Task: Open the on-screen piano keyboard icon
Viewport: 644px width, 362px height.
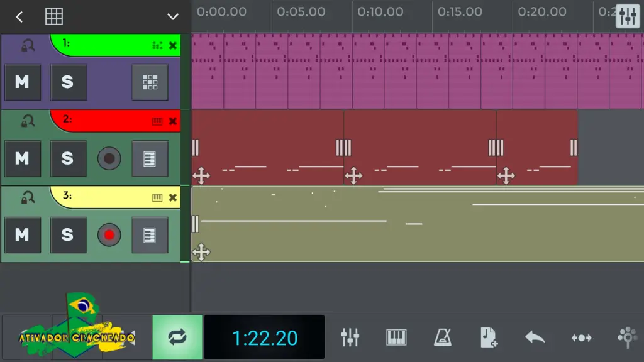Action: 396,337
